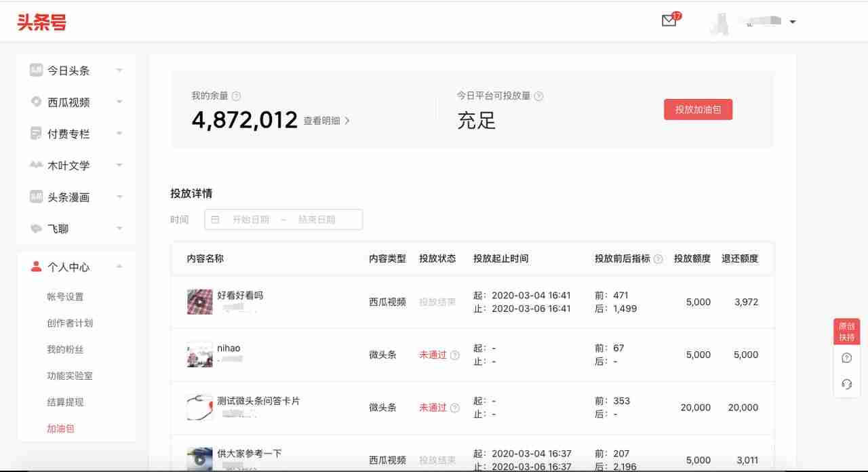Open 结算提现 in sidebar
Image resolution: width=868 pixels, height=472 pixels.
[65, 402]
